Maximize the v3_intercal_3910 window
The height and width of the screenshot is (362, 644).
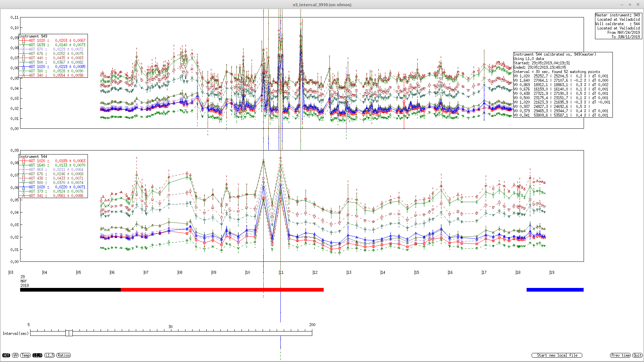[630, 5]
